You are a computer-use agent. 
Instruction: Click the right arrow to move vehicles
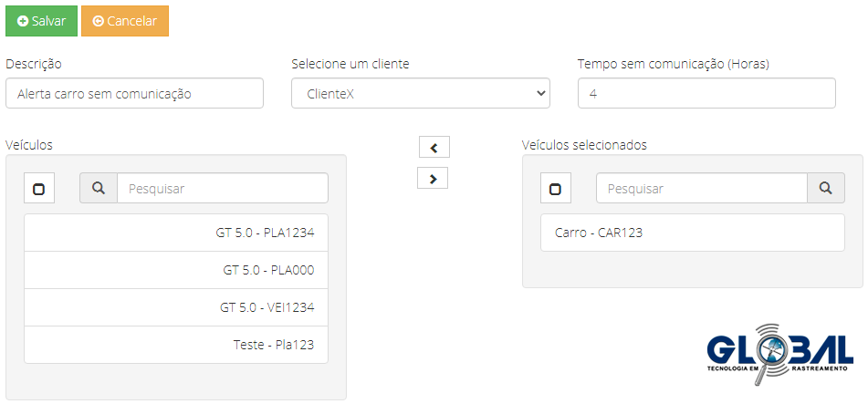pyautogui.click(x=433, y=179)
